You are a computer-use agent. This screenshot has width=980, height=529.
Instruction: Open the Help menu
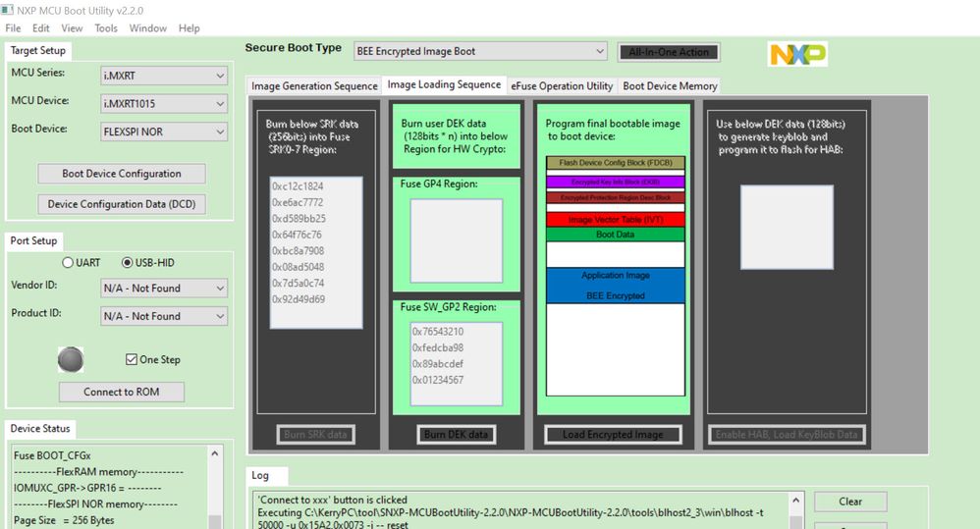(190, 28)
